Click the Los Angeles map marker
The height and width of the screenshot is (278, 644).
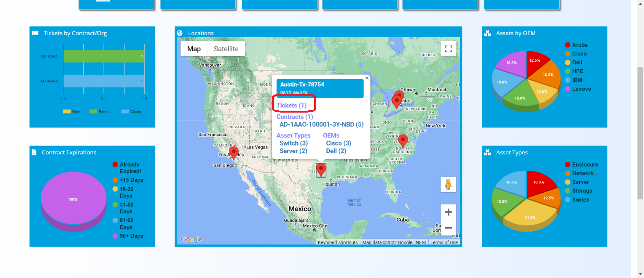tap(234, 152)
